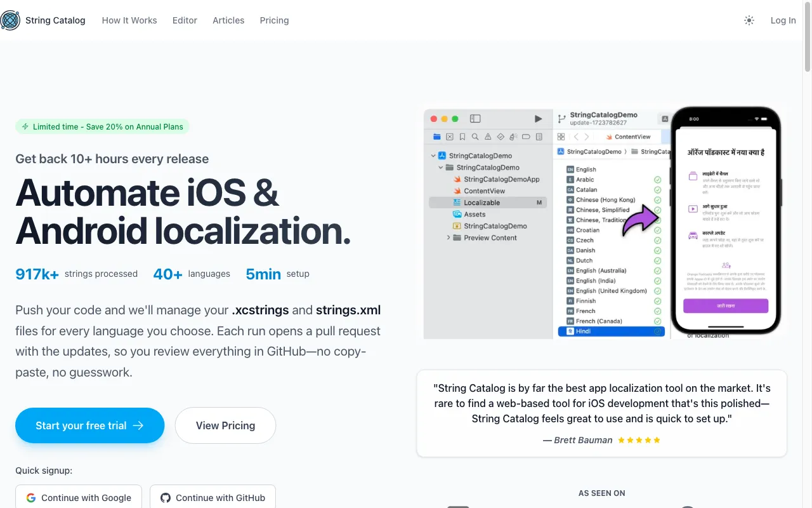Select the highlighted Hindi row
This screenshot has height=508, width=812.
[x=612, y=331]
